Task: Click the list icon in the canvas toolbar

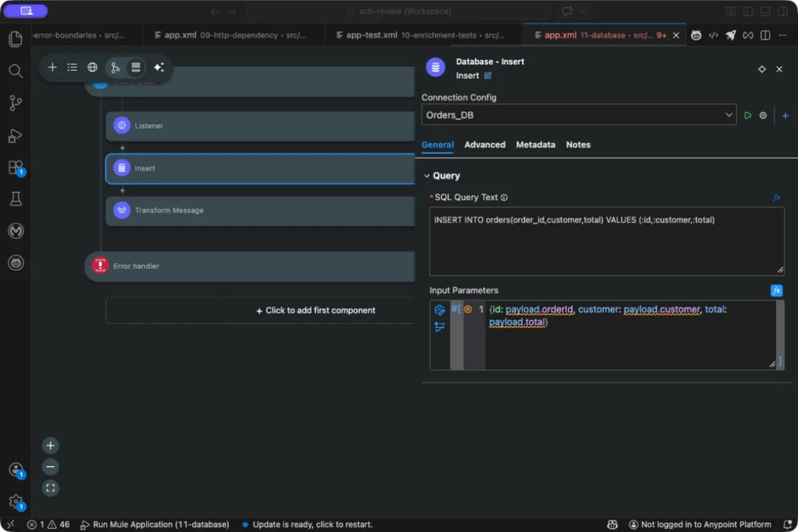Action: coord(72,67)
